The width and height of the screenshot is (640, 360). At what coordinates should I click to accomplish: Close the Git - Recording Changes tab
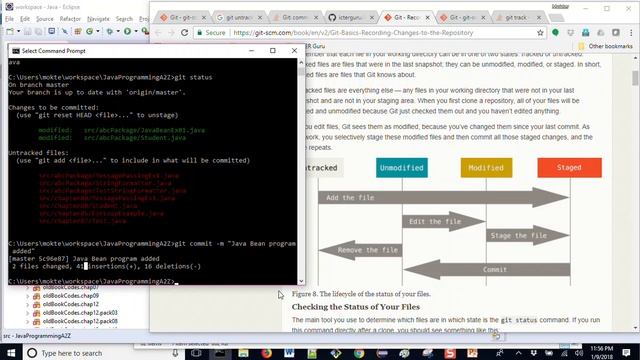point(427,18)
